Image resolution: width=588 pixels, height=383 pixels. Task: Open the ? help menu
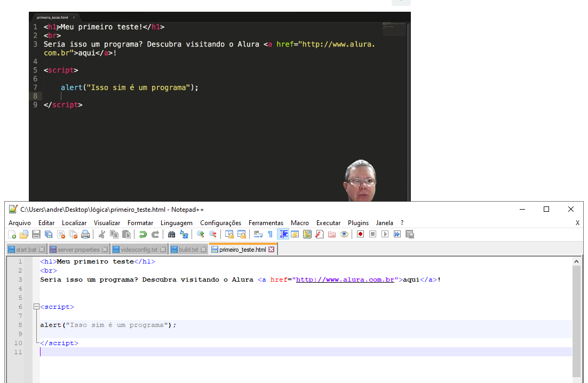402,223
